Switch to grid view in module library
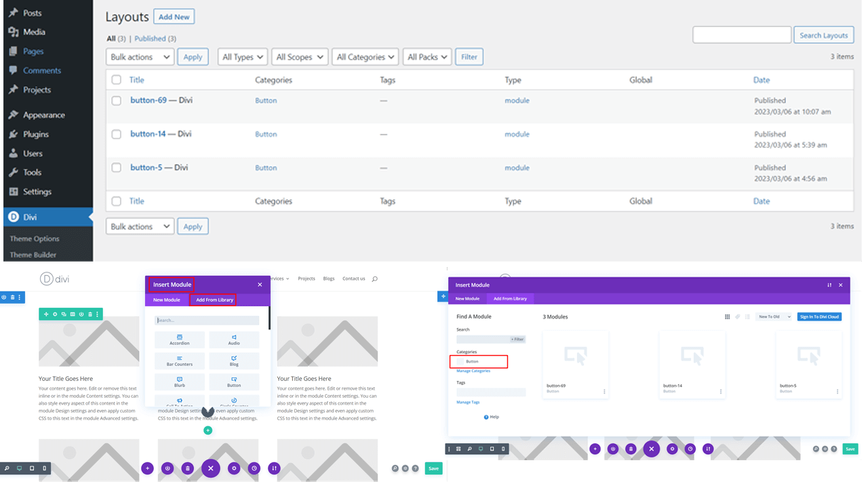The width and height of the screenshot is (868, 488). [x=728, y=317]
